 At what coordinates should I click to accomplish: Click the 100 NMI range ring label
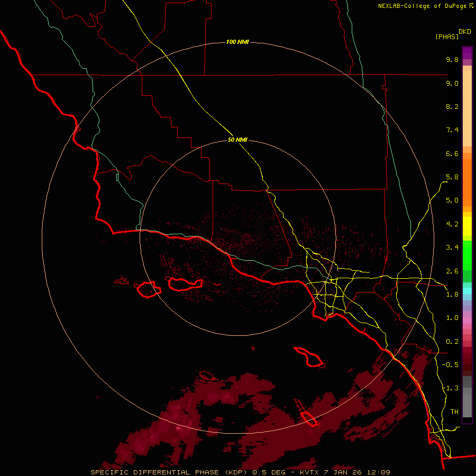tap(237, 42)
